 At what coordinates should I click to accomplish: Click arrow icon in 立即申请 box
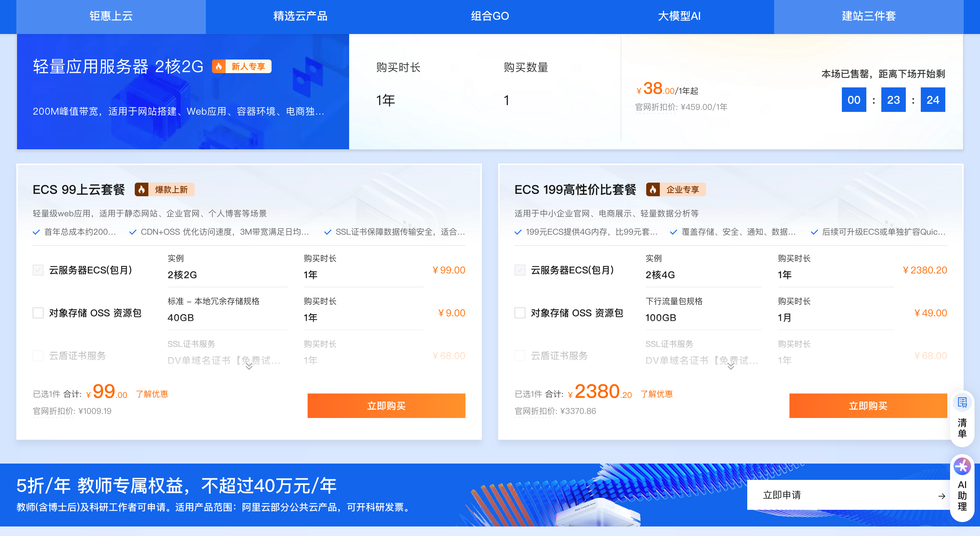click(x=941, y=496)
